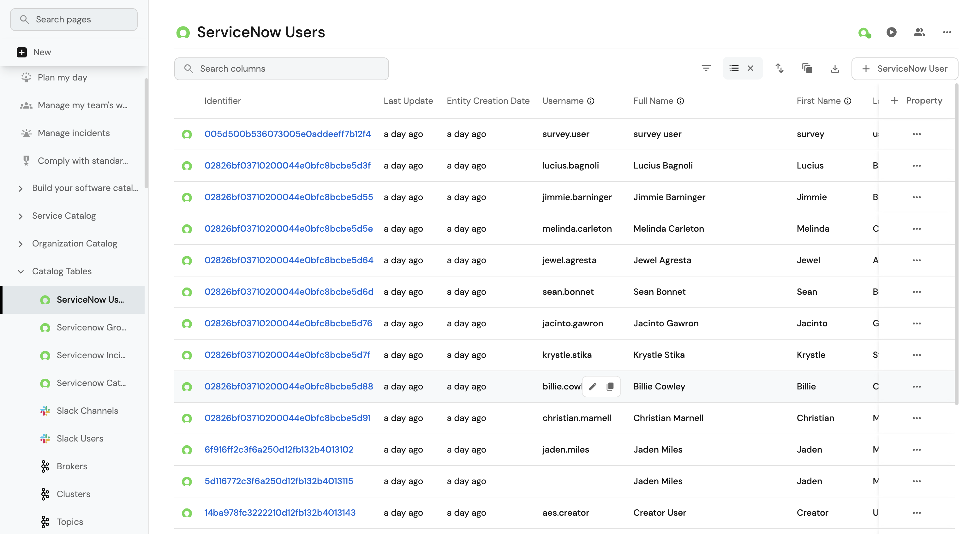This screenshot has height=534, width=980.
Task: Click the group-by list icon in toolbar
Action: (734, 68)
